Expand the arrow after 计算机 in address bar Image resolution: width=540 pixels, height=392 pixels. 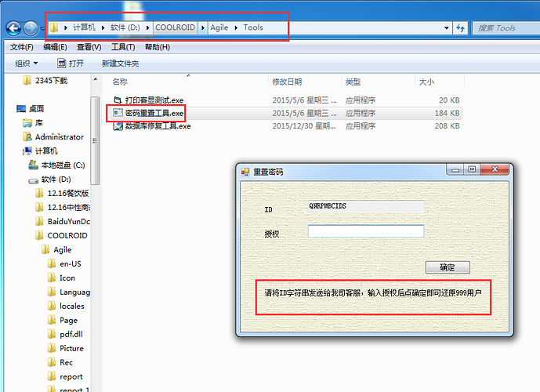pos(103,28)
